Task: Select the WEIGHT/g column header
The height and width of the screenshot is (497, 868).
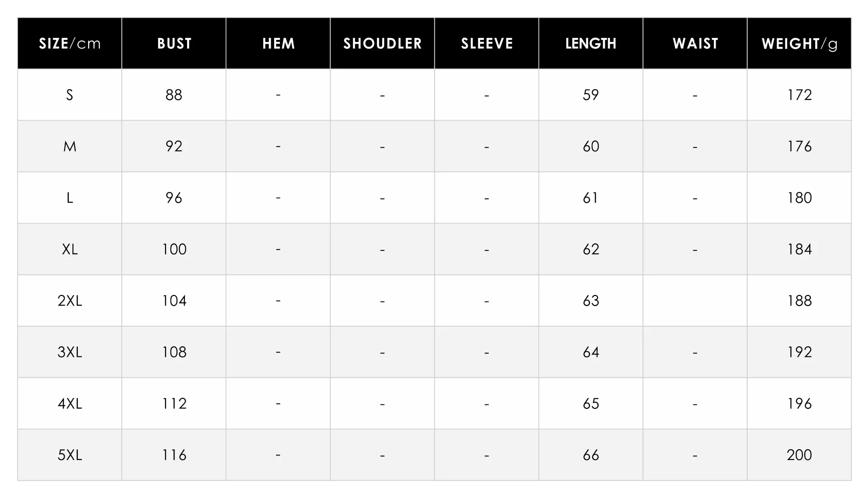Action: coord(799,43)
